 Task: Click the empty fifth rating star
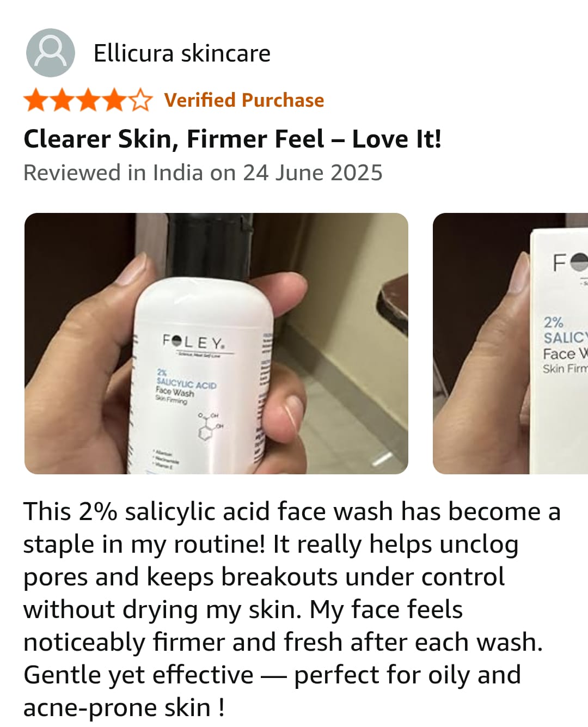140,100
